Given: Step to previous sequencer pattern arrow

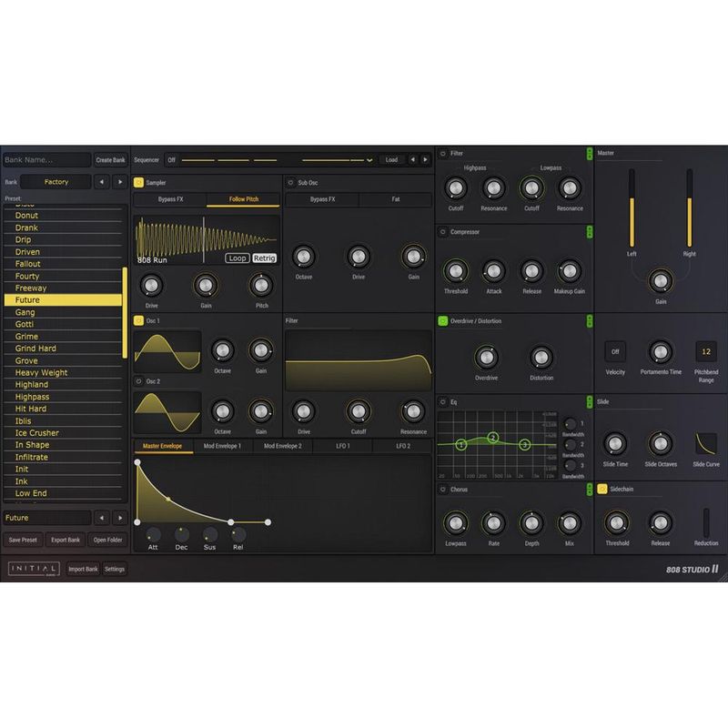Looking at the screenshot, I should (412, 160).
